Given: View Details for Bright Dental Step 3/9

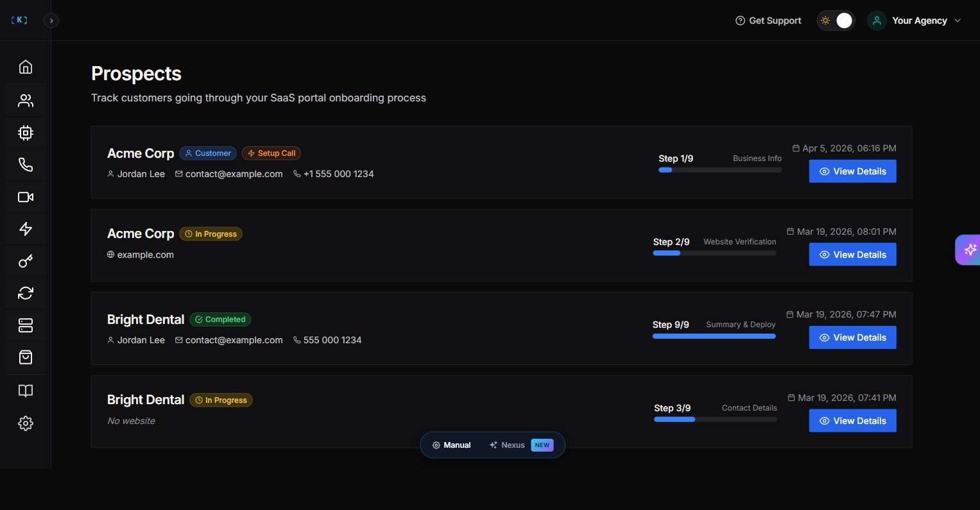Looking at the screenshot, I should pos(852,421).
